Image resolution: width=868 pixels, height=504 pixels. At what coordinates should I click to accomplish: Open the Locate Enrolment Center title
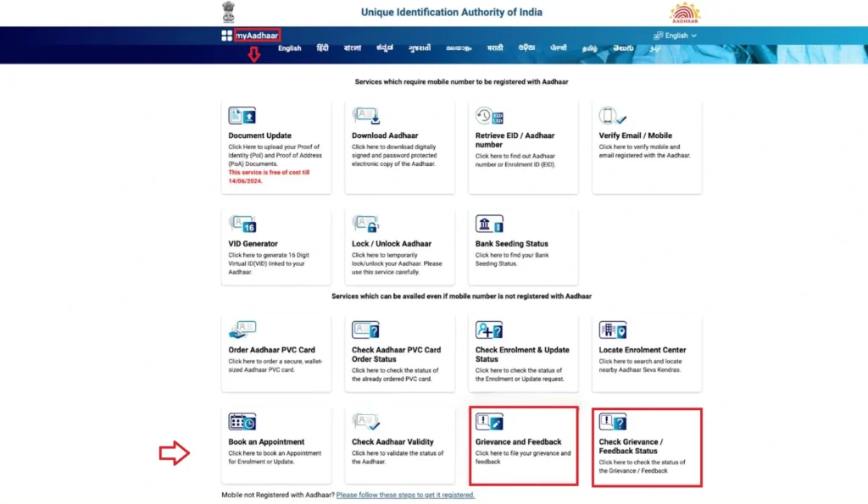click(x=643, y=350)
